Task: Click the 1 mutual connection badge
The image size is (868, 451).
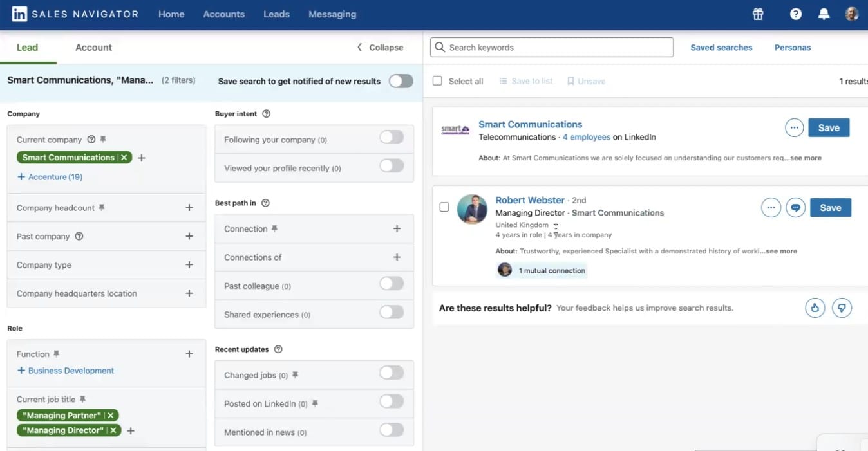Action: click(x=542, y=270)
